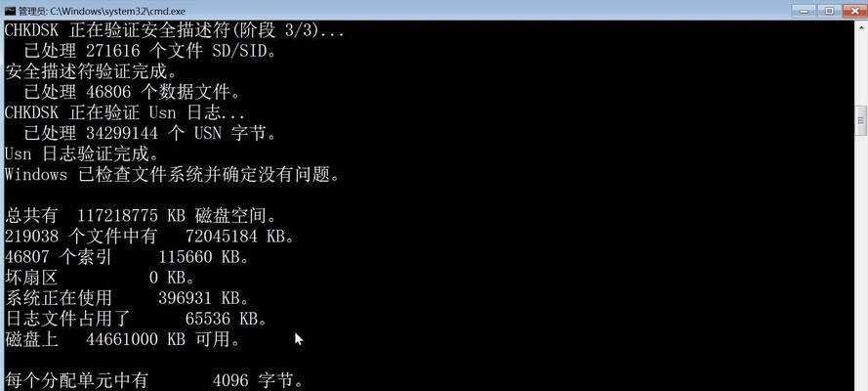Click the 34299144 USN bytes line

[x=149, y=134]
